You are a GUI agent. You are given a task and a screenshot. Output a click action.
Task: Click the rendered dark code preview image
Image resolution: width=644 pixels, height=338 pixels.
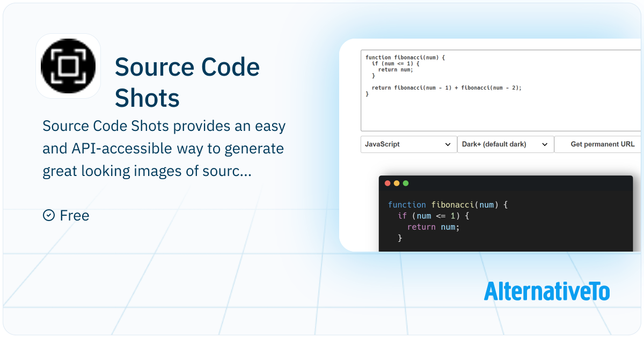(506, 214)
